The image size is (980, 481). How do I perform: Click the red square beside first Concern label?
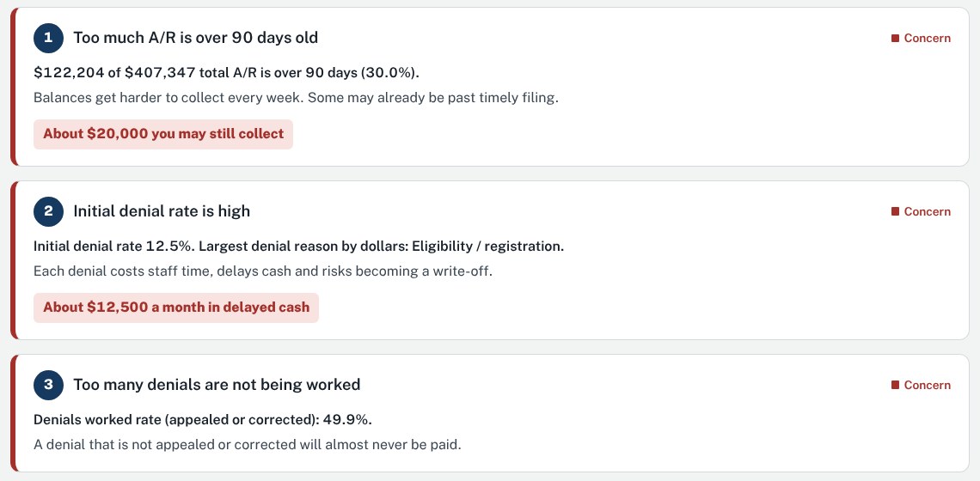tap(895, 38)
